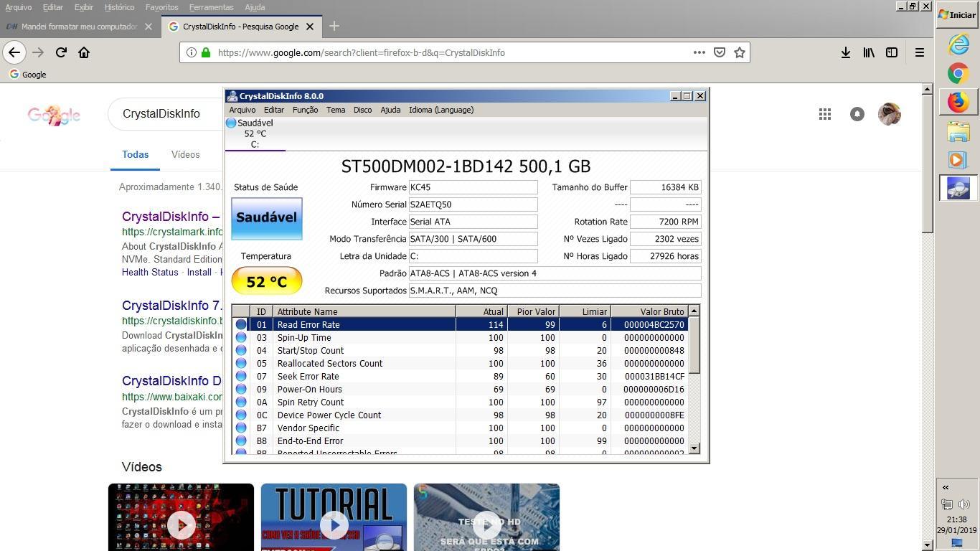
Task: Expand hidden tray icons chevron
Action: 946,487
